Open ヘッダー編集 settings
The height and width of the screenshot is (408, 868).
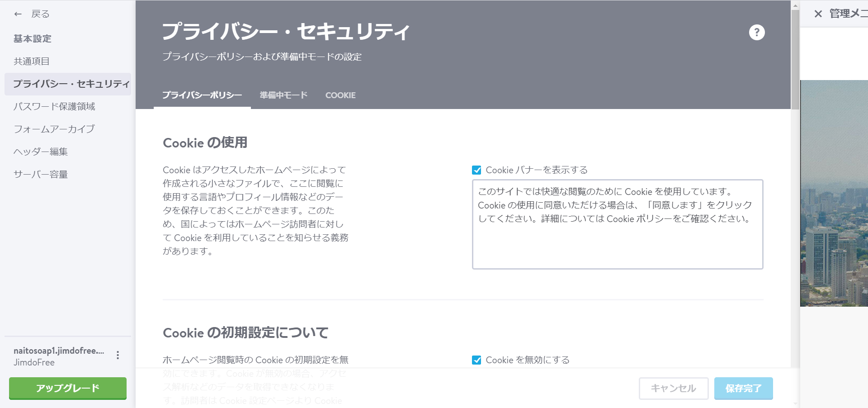[40, 152]
